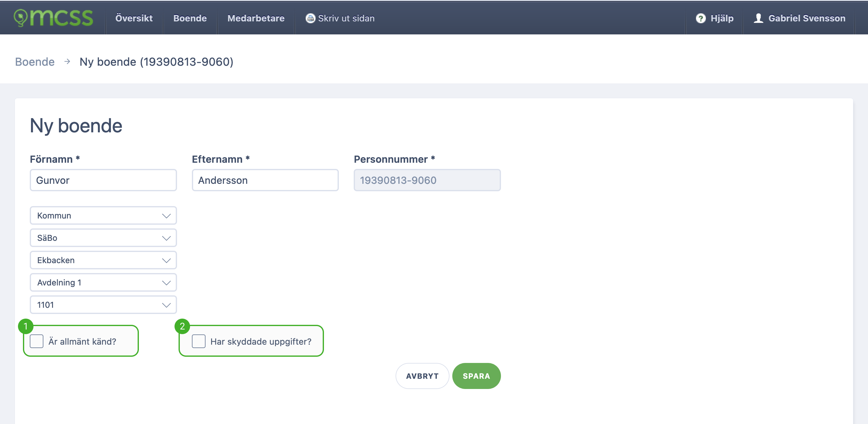The image size is (868, 424).
Task: Click the AVBRYT button
Action: click(422, 376)
